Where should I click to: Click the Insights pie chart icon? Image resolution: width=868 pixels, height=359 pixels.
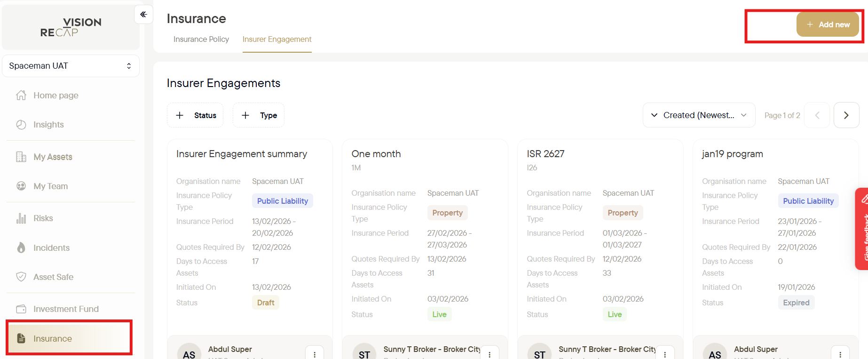pos(21,125)
